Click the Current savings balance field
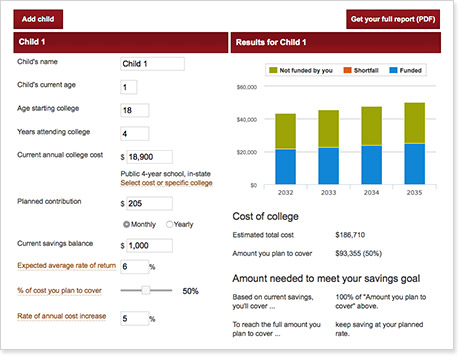The height and width of the screenshot is (364, 464). (x=149, y=246)
